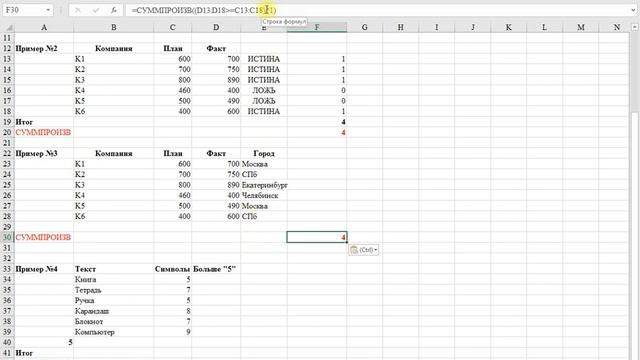Click the Select All corner triangle
Screen dimensions: 640x360
click(x=8, y=27)
